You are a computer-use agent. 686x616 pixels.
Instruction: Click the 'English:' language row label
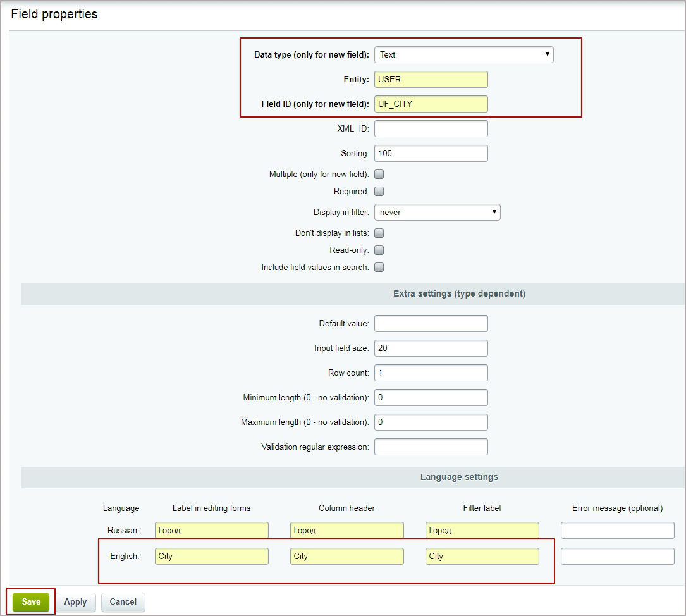tap(125, 556)
